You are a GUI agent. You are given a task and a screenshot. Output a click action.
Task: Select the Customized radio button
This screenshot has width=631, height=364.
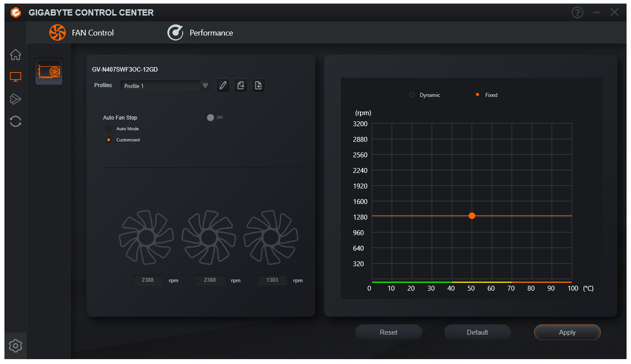point(108,140)
